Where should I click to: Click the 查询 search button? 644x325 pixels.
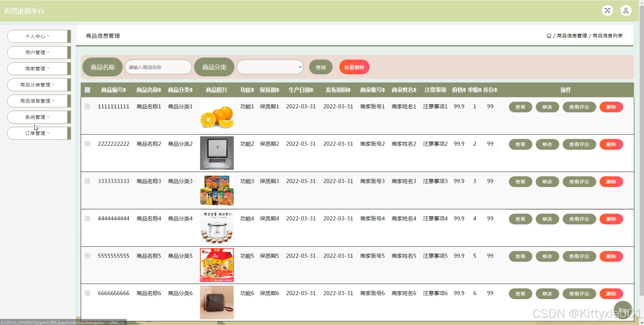[x=320, y=67]
